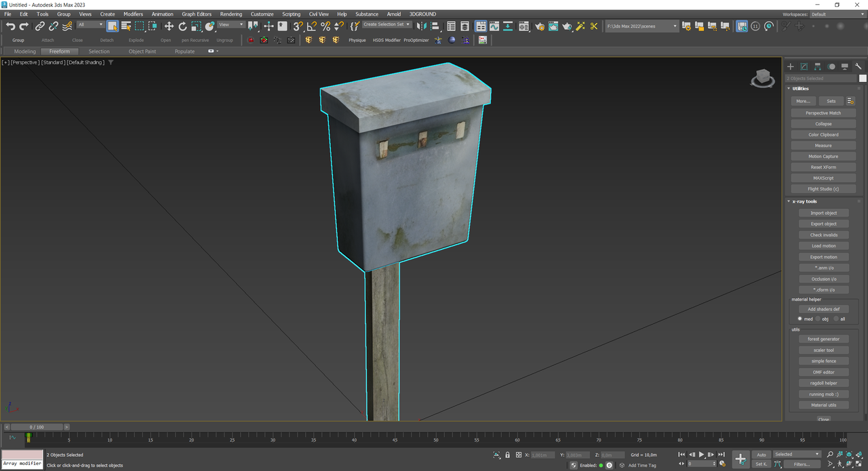Click the Select by Name icon

126,26
